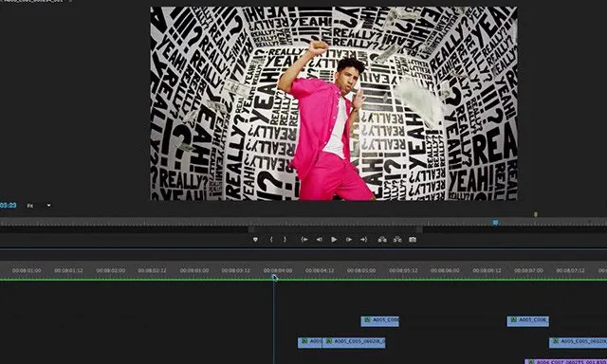Click the Extract button
Viewport: 607px width, 364px height.
[x=397, y=240]
